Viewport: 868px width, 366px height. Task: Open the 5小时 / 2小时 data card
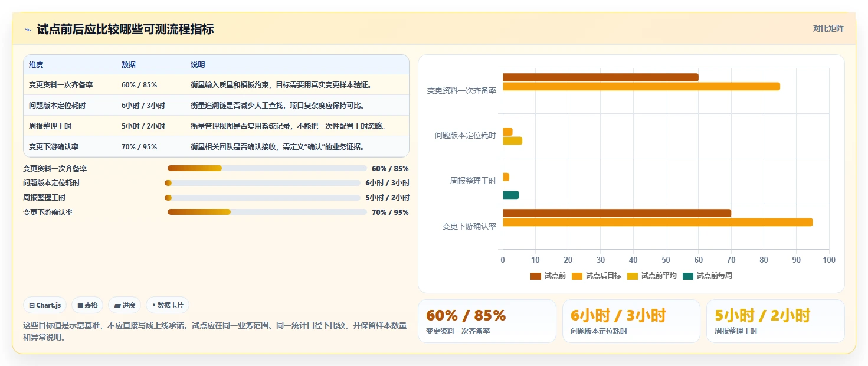(x=775, y=321)
